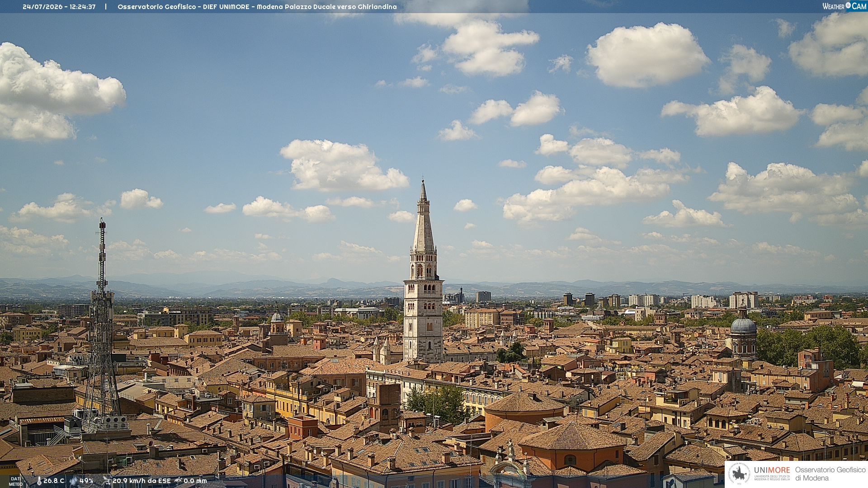Click the WeatherCam logo
The image size is (868, 488).
coord(844,6)
